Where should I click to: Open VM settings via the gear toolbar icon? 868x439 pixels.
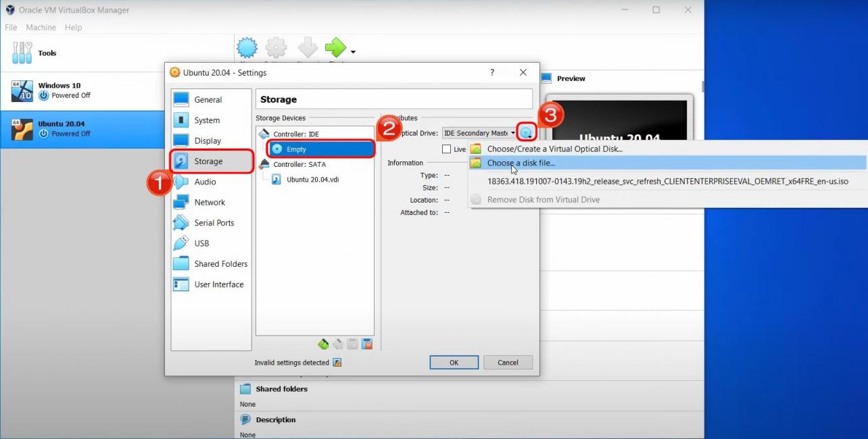coord(276,47)
